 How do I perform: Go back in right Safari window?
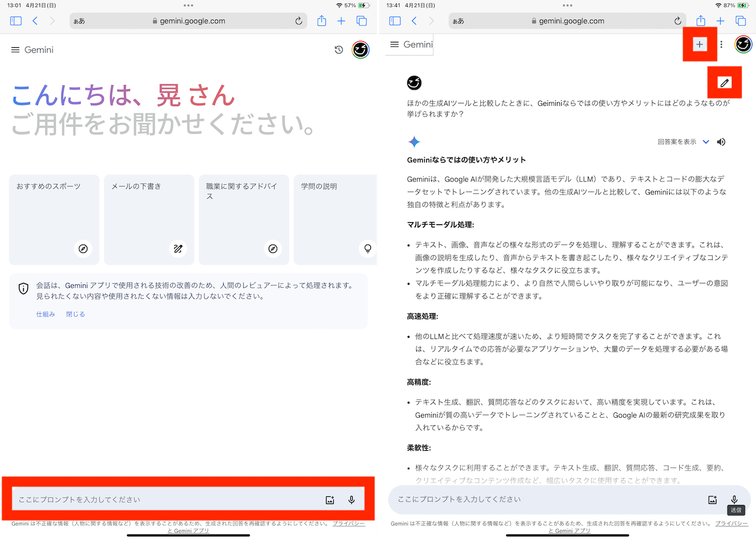[x=414, y=21]
